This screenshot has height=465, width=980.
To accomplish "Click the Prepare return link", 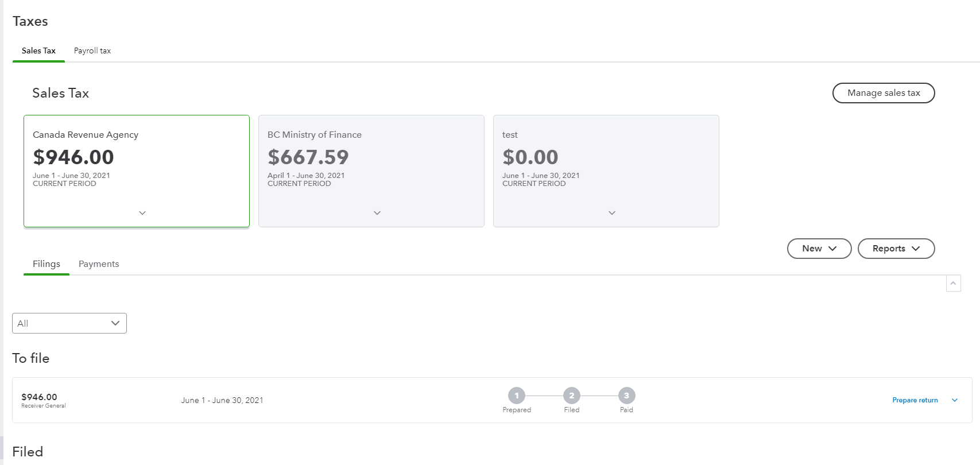I will click(915, 400).
